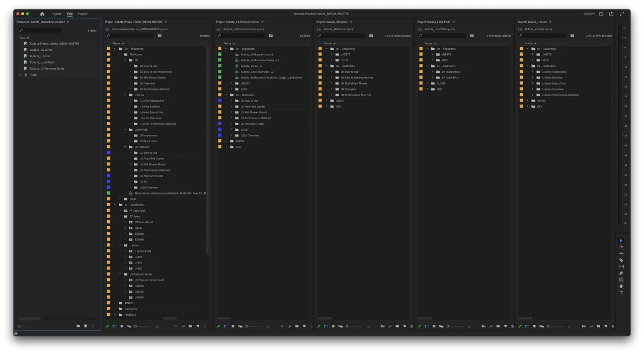The image size is (644, 354).
Task: Create a new folder in the Production panel
Action: coord(78,326)
